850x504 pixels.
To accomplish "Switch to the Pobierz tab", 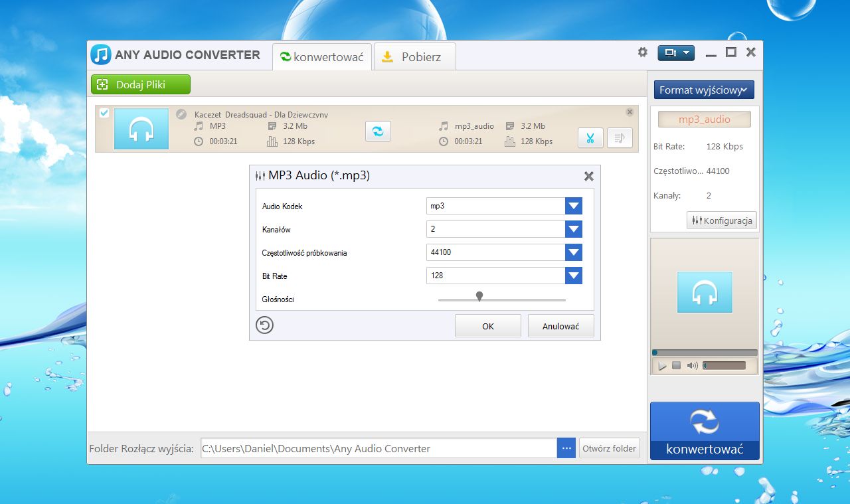I will tap(414, 56).
